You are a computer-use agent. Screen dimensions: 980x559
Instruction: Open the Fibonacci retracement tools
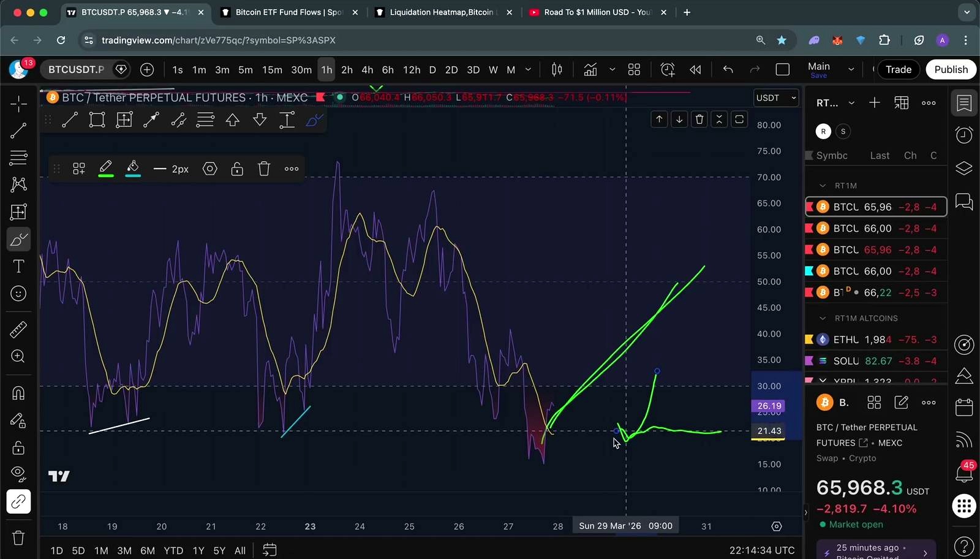[18, 158]
